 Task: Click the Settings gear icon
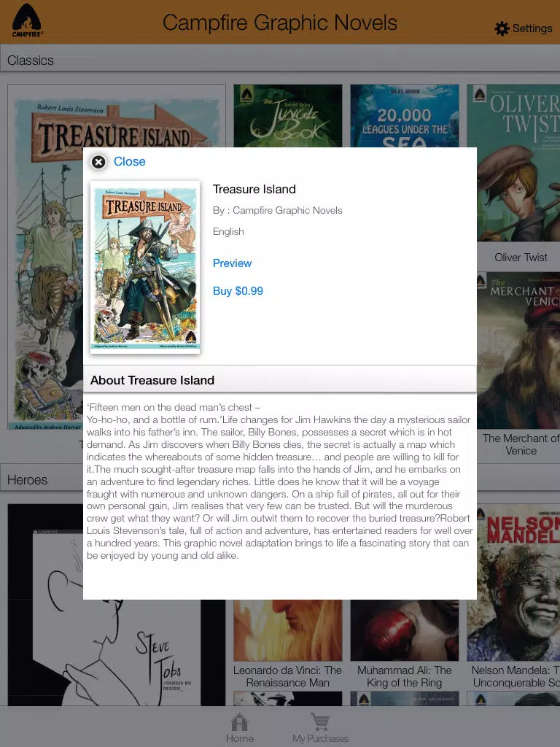coord(502,28)
